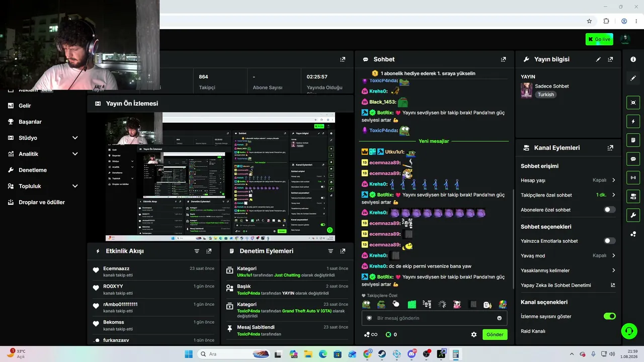Pop out the Sohbet chat panel

click(503, 59)
